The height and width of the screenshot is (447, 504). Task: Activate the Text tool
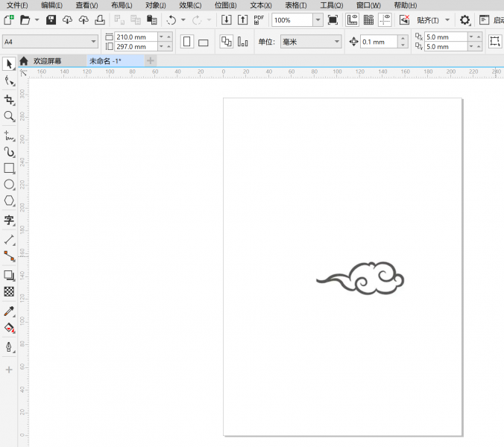point(9,221)
